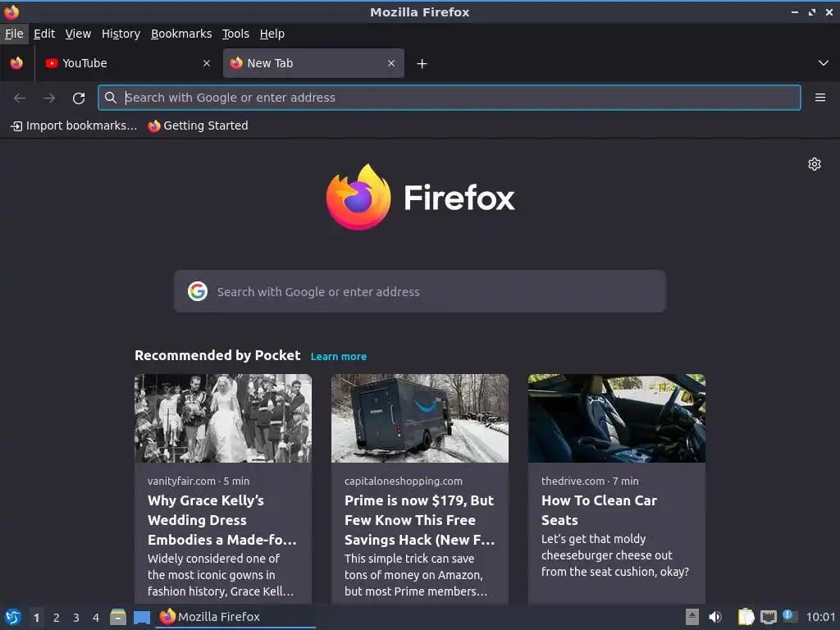Click vanityfair.com source text
Screen dimensions: 840x630
click(x=181, y=481)
